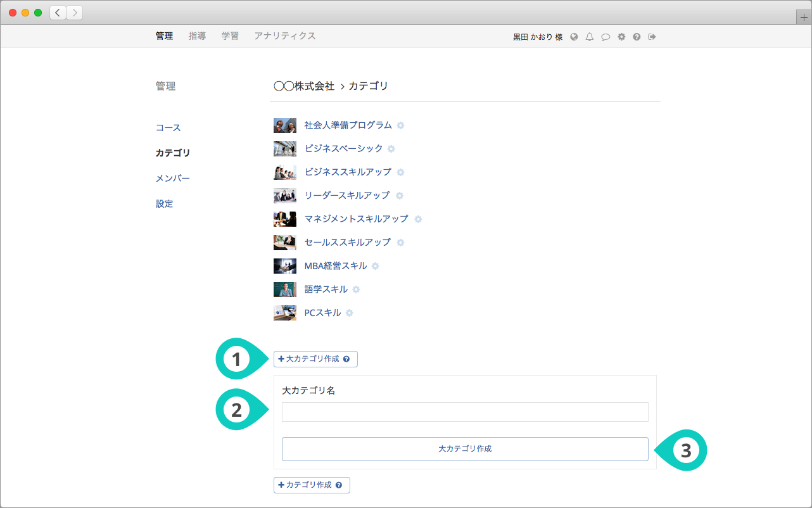812x508 pixels.
Task: Click the globe language icon
Action: click(574, 37)
